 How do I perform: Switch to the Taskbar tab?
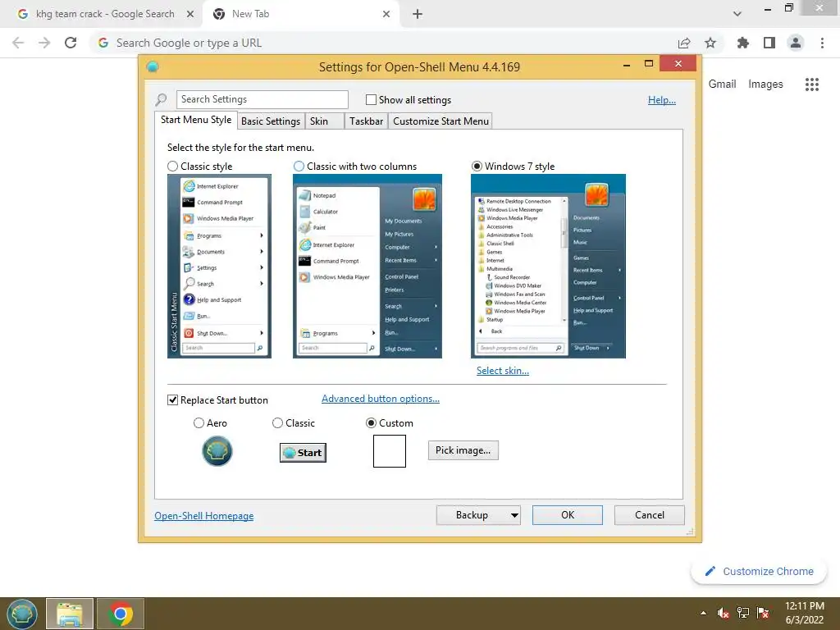(x=366, y=121)
